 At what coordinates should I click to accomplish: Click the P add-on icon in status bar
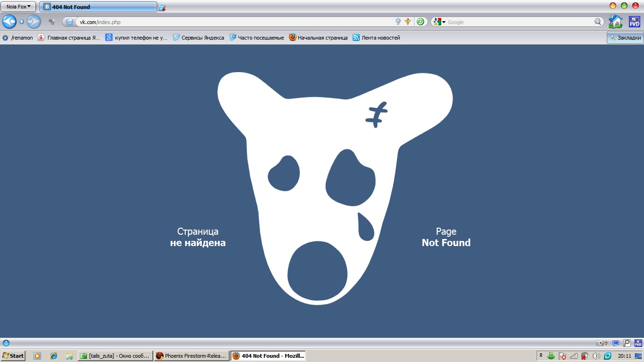click(x=627, y=343)
